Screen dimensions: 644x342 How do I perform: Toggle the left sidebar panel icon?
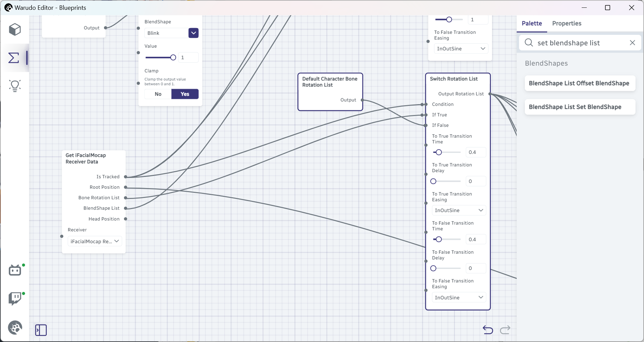pyautogui.click(x=41, y=330)
